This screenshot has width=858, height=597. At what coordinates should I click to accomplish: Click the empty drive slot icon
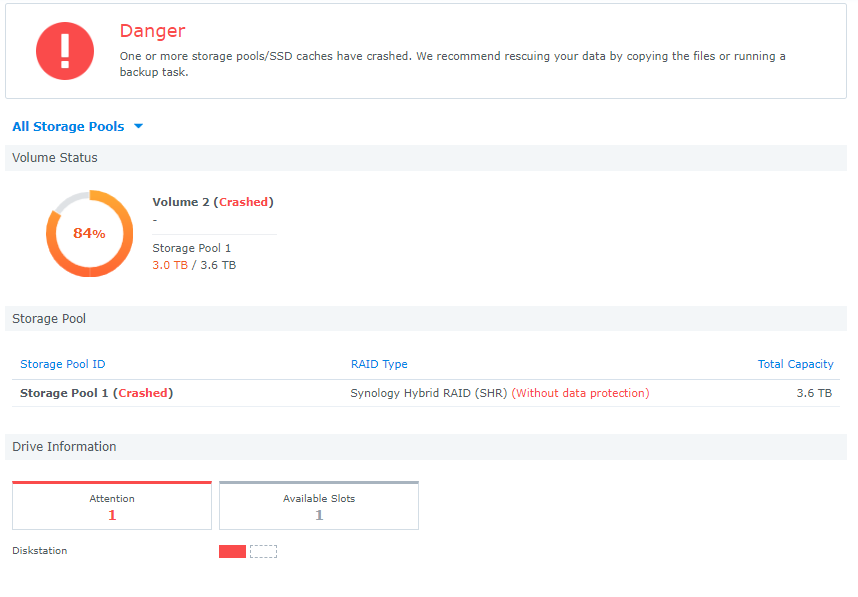coord(263,550)
